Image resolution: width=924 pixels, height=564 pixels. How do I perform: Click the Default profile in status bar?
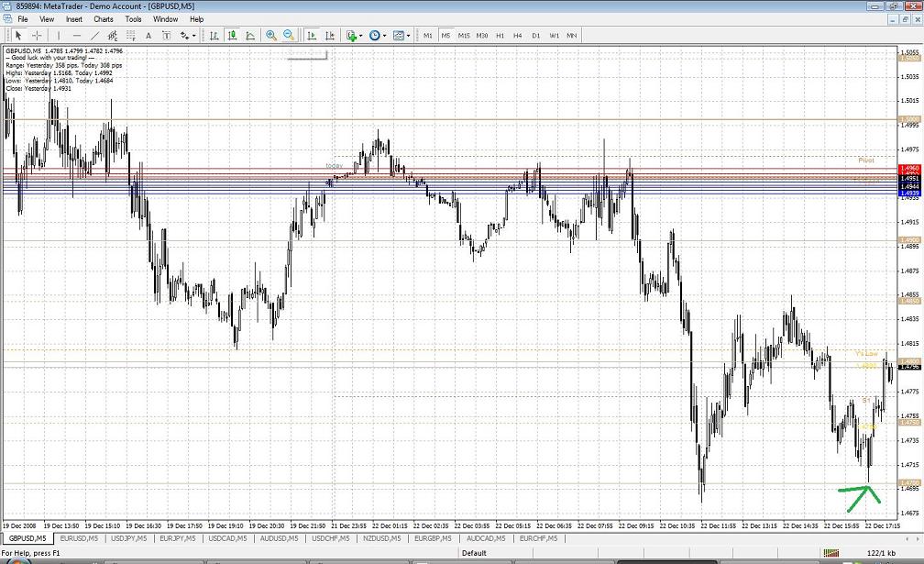tap(474, 553)
